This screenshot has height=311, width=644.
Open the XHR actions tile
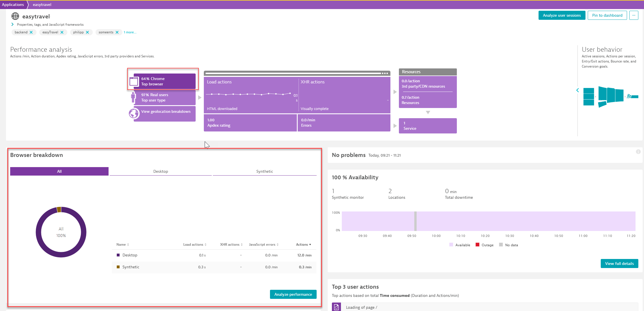(x=344, y=95)
